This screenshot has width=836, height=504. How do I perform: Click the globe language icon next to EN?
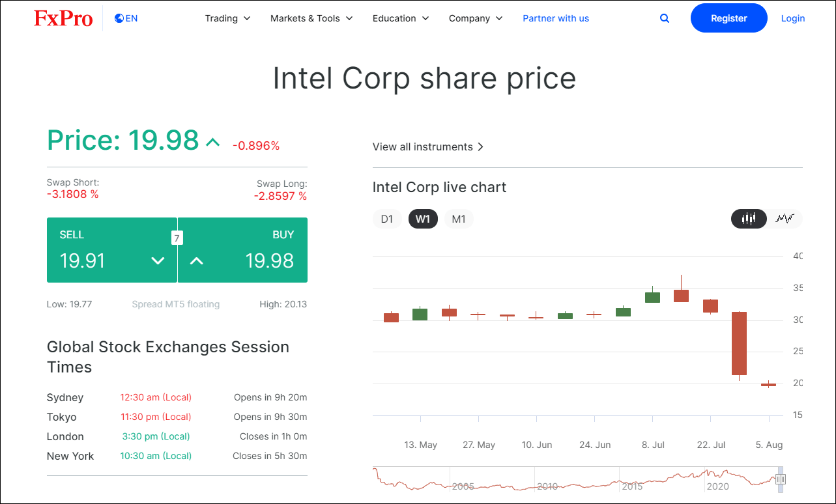(117, 18)
